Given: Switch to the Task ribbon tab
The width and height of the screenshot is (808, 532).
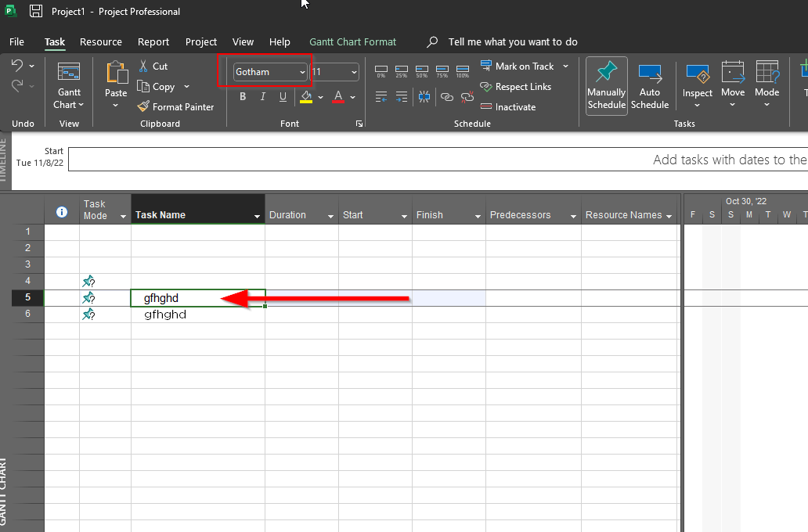Looking at the screenshot, I should 55,41.
